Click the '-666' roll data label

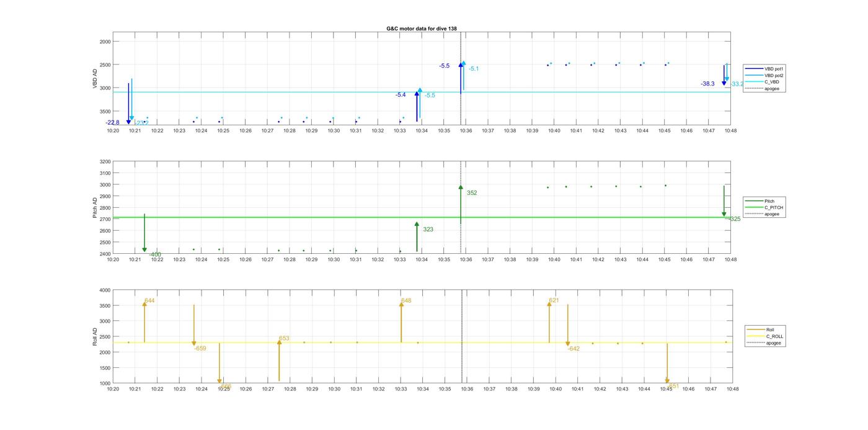226,386
